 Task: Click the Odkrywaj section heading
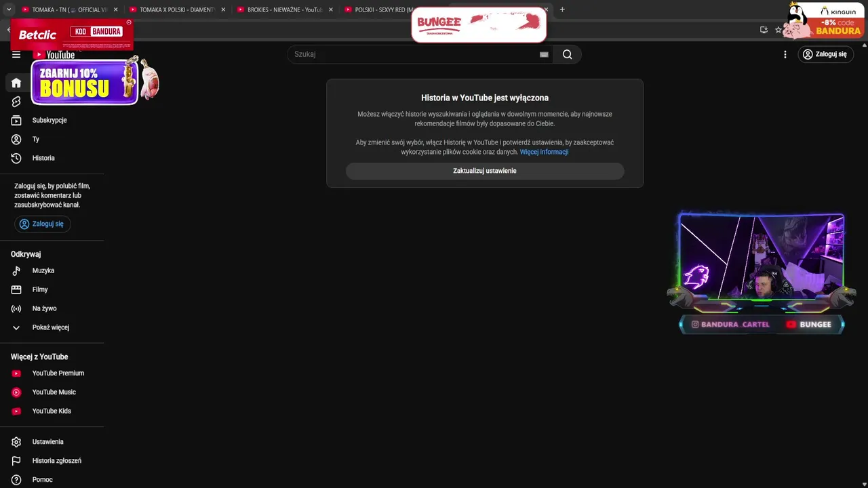tap(26, 254)
